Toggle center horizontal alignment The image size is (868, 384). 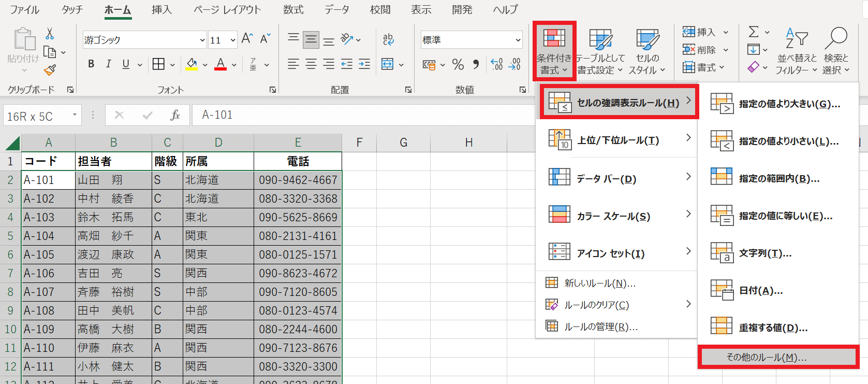coord(311,64)
